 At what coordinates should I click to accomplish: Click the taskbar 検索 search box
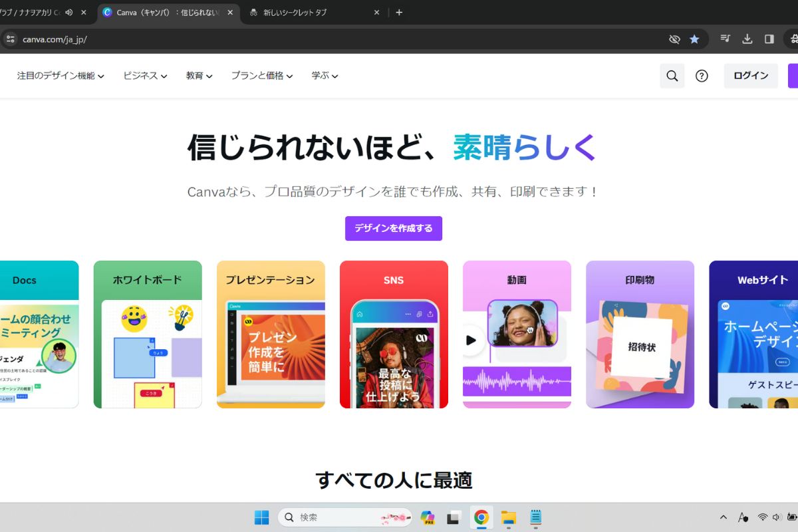click(x=345, y=517)
